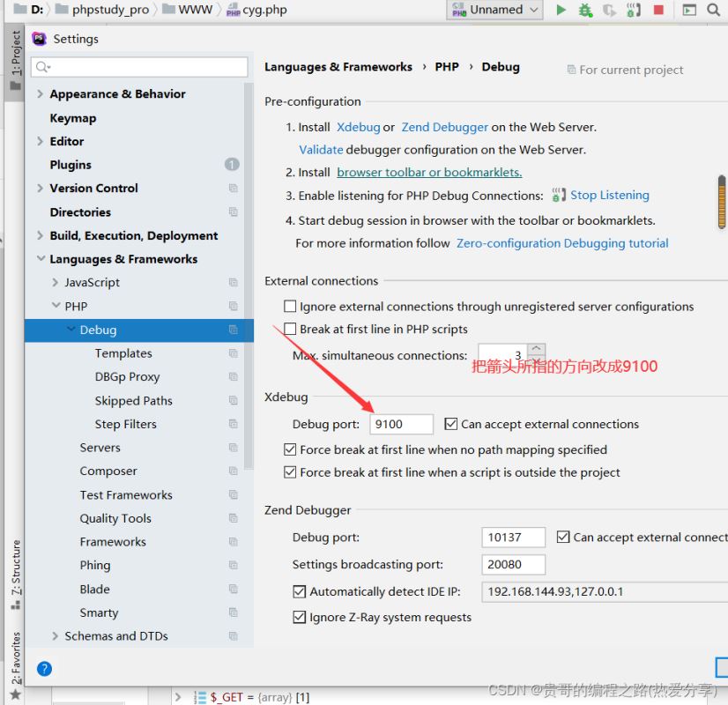Click the green Run button in toolbar

pos(561,10)
